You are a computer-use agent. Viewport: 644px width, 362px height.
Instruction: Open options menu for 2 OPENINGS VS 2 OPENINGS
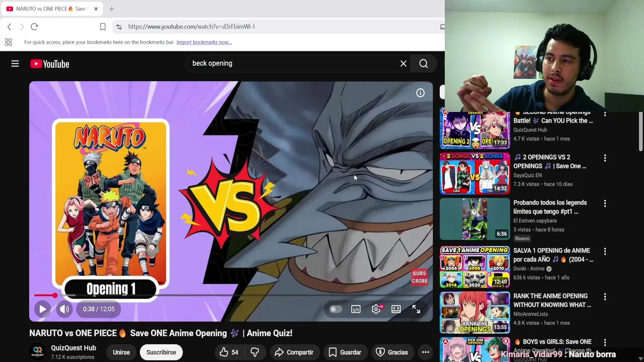click(605, 158)
